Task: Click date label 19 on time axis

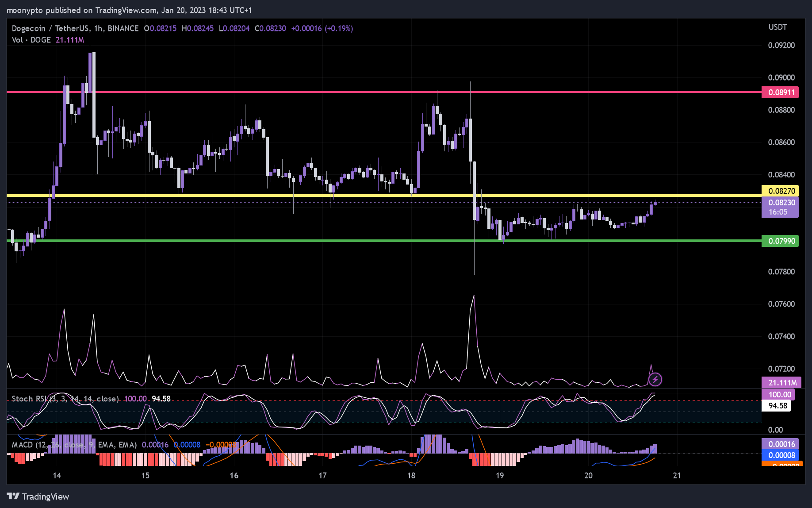Action: 500,475
